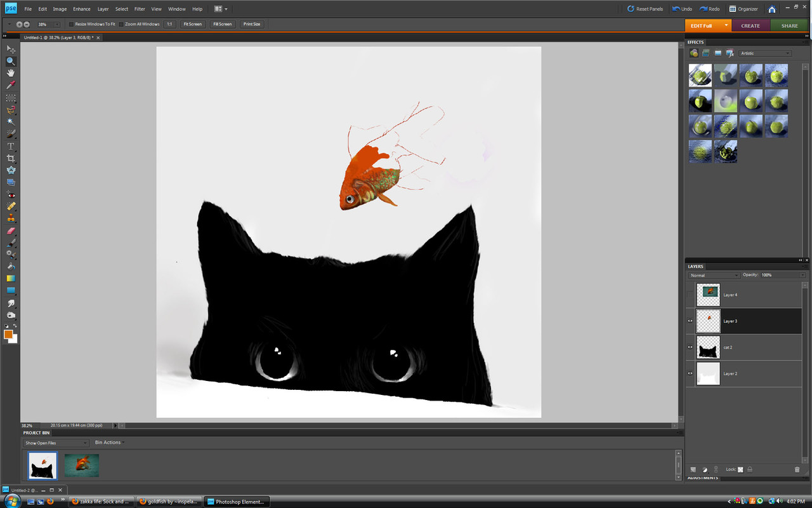Screen dimensions: 812x508
Task: Open the Filter menu
Action: [140, 9]
